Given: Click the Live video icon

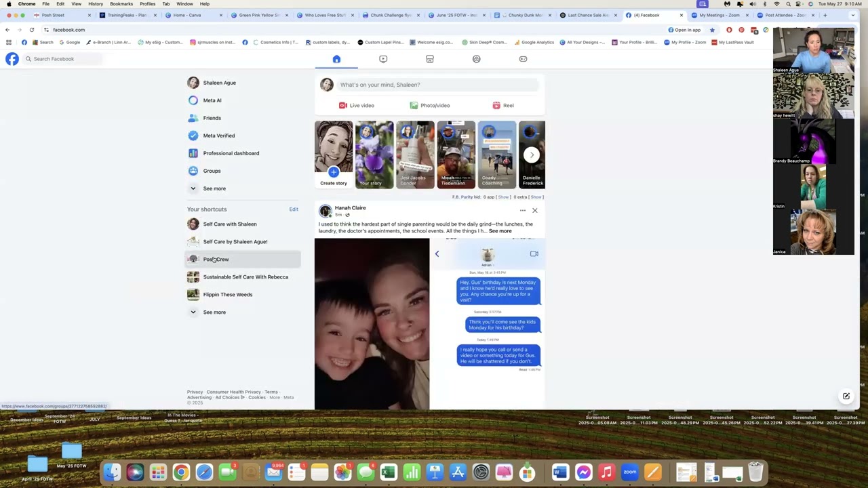Looking at the screenshot, I should (343, 105).
